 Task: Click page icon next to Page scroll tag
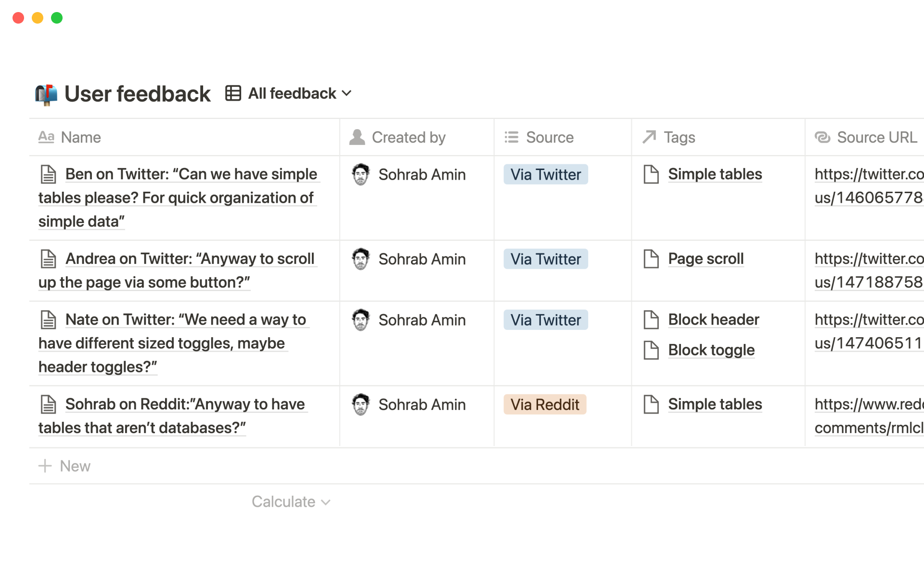[x=651, y=259]
